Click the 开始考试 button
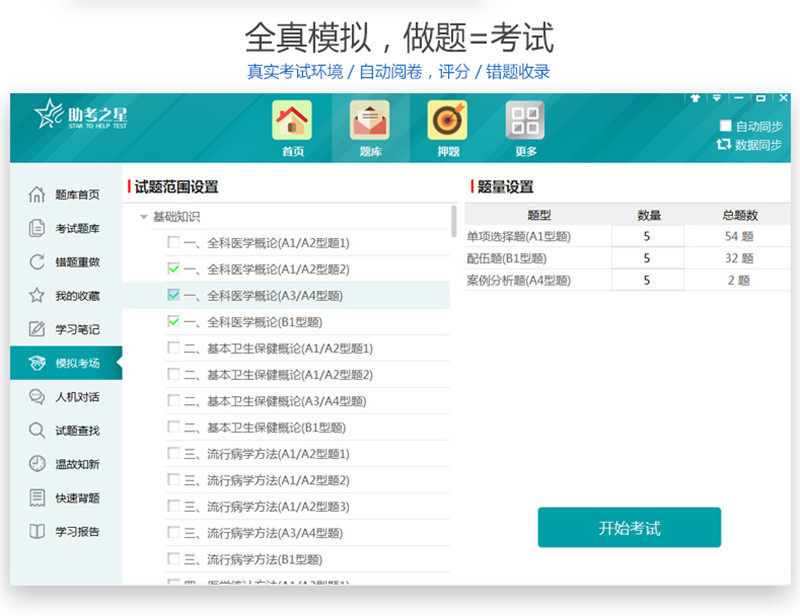Image resolution: width=800 pixels, height=616 pixels. [x=629, y=527]
